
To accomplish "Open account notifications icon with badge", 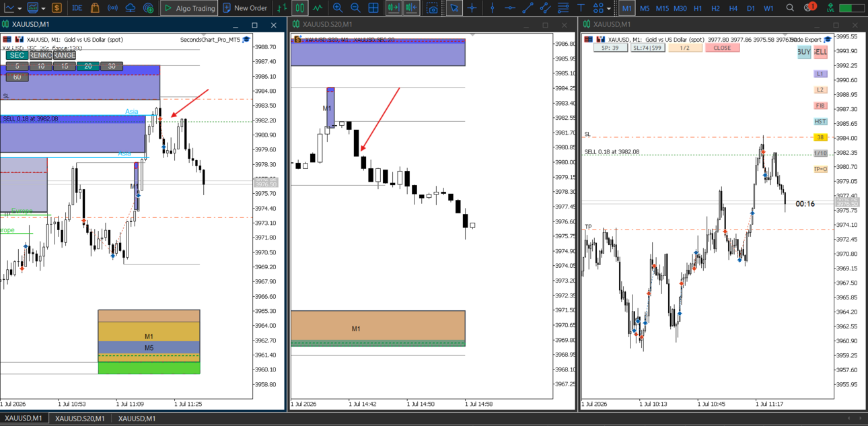I will tap(809, 7).
